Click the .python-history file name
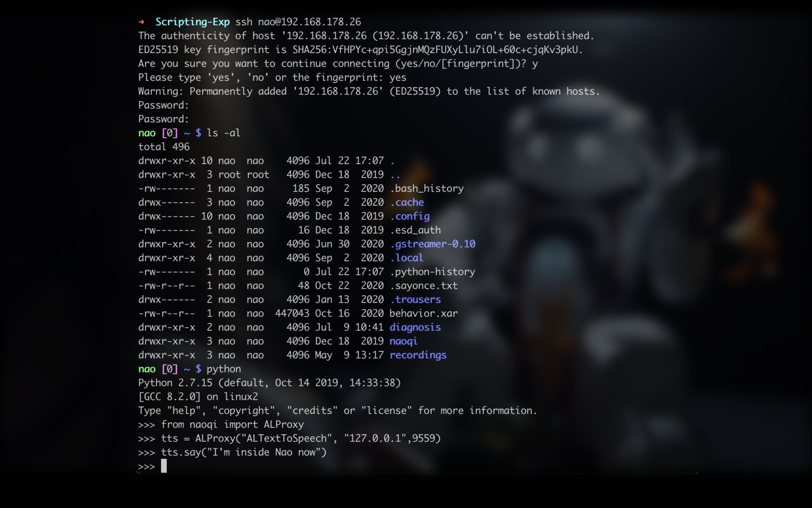The width and height of the screenshot is (812, 508). tap(433, 272)
